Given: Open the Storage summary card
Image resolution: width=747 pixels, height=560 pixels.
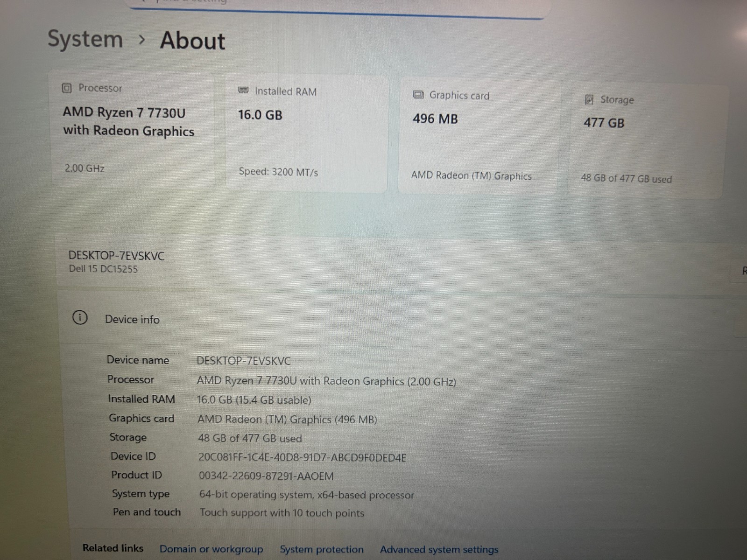Looking at the screenshot, I should click(648, 141).
